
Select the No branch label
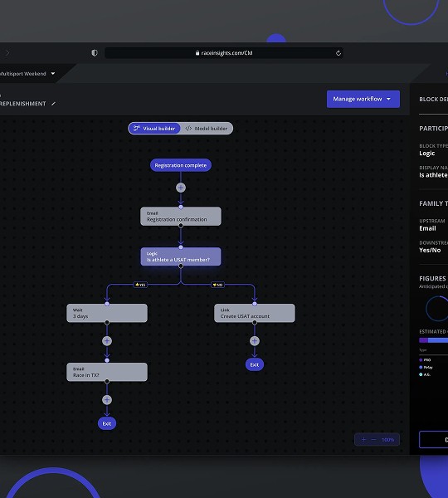click(x=217, y=285)
